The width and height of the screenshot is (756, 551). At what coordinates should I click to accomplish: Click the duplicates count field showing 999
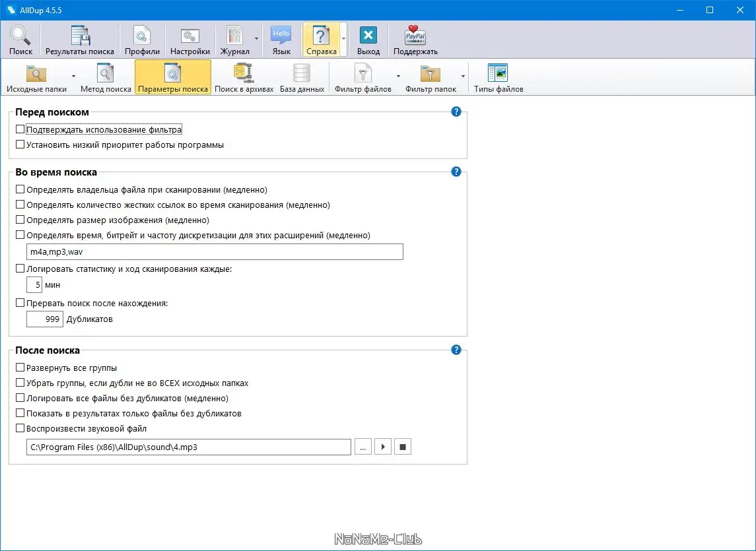click(x=45, y=319)
